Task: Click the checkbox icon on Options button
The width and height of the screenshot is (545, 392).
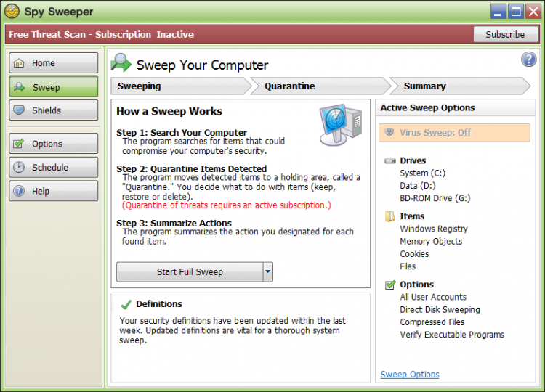Action: [18, 144]
